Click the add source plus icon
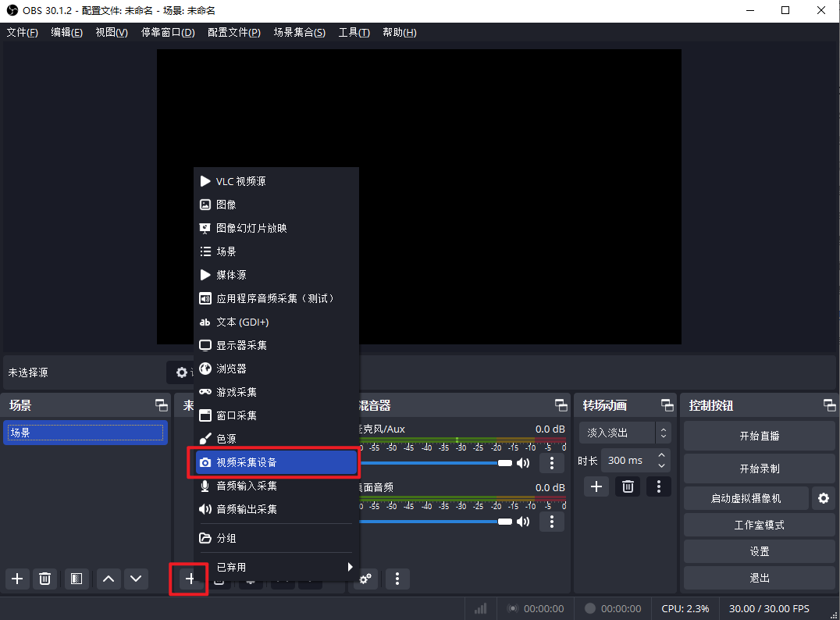The width and height of the screenshot is (840, 620). [190, 579]
